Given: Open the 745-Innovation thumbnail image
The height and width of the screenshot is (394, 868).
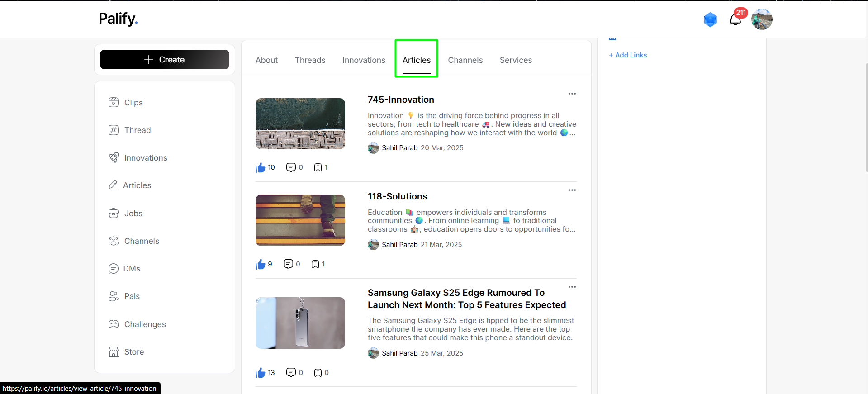Looking at the screenshot, I should [300, 123].
